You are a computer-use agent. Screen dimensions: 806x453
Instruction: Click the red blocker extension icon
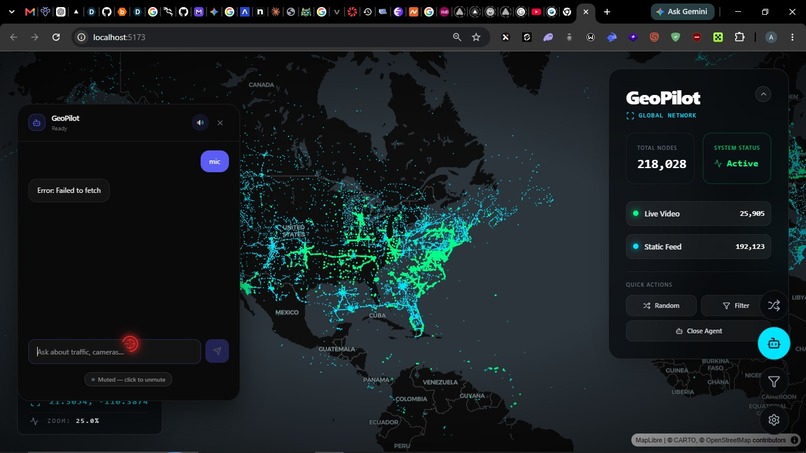pyautogui.click(x=697, y=37)
